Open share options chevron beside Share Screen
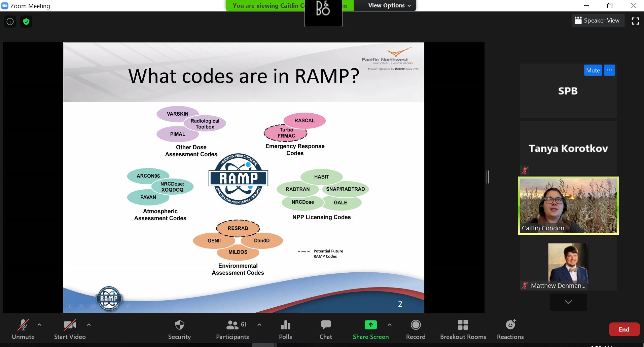Image resolution: width=644 pixels, height=347 pixels. (x=390, y=325)
